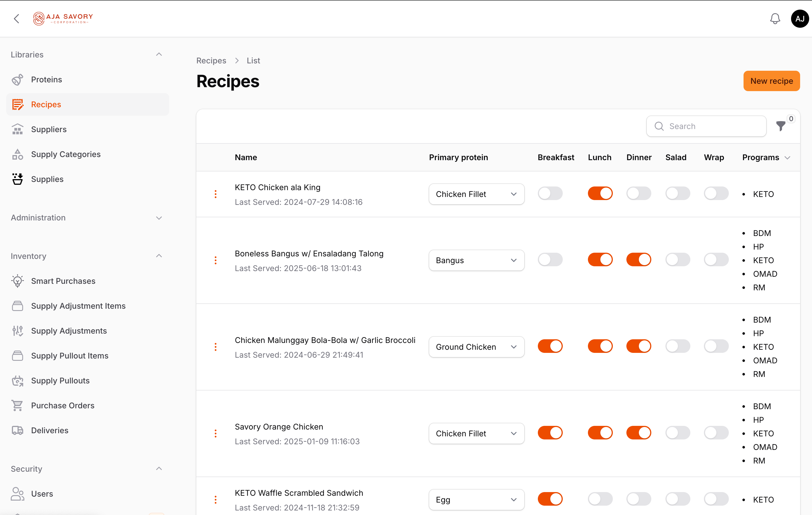Open the Ground Chicken protein selector
Viewport: 812px width, 515px height.
tap(476, 346)
